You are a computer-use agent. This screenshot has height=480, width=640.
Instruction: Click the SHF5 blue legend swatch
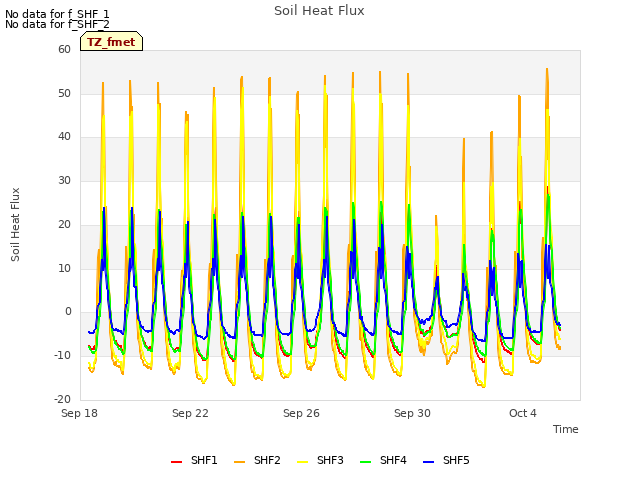coord(429,462)
